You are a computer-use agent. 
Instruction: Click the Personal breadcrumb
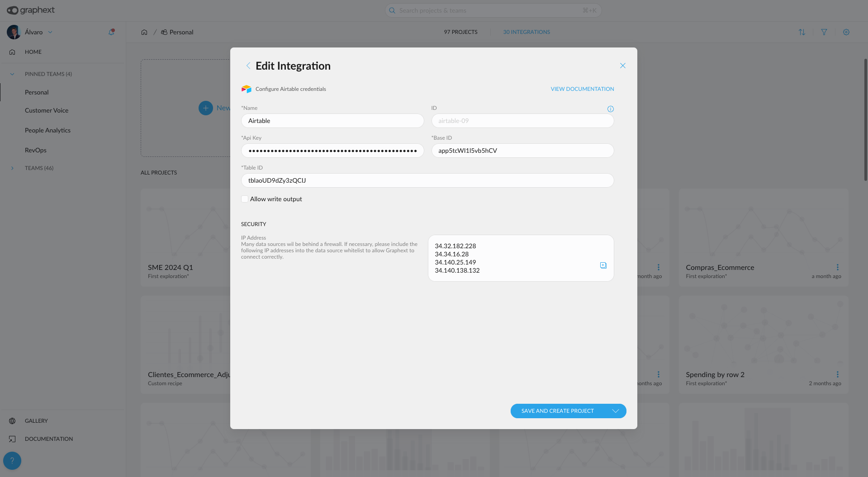point(177,32)
